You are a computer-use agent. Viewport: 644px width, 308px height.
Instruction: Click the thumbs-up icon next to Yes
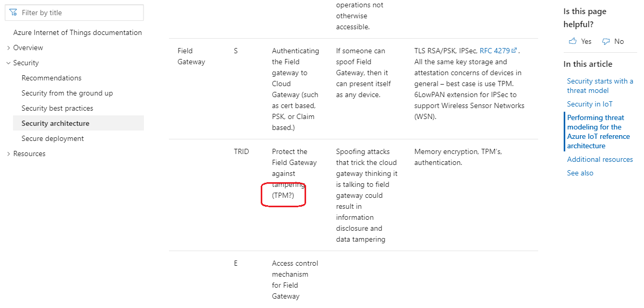tap(572, 41)
